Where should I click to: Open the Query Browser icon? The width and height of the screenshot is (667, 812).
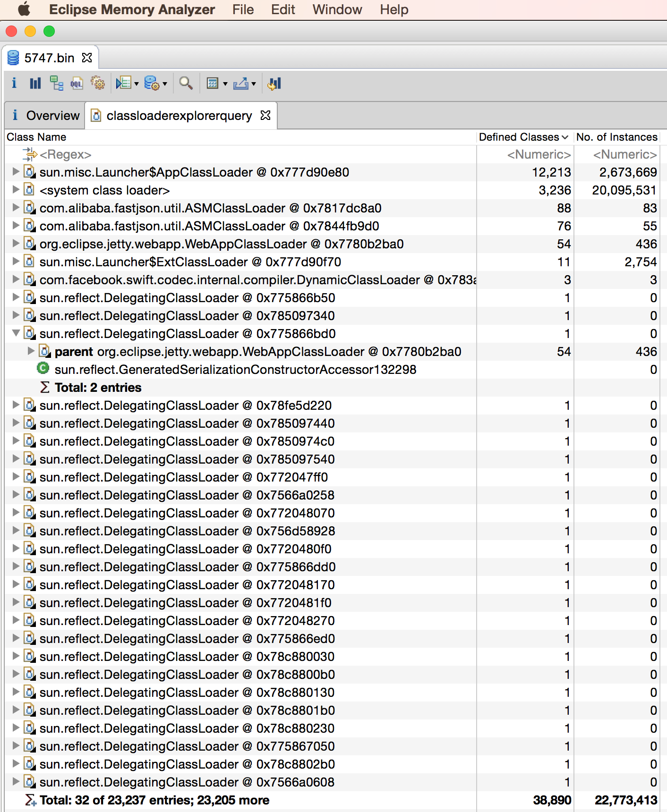(x=152, y=84)
